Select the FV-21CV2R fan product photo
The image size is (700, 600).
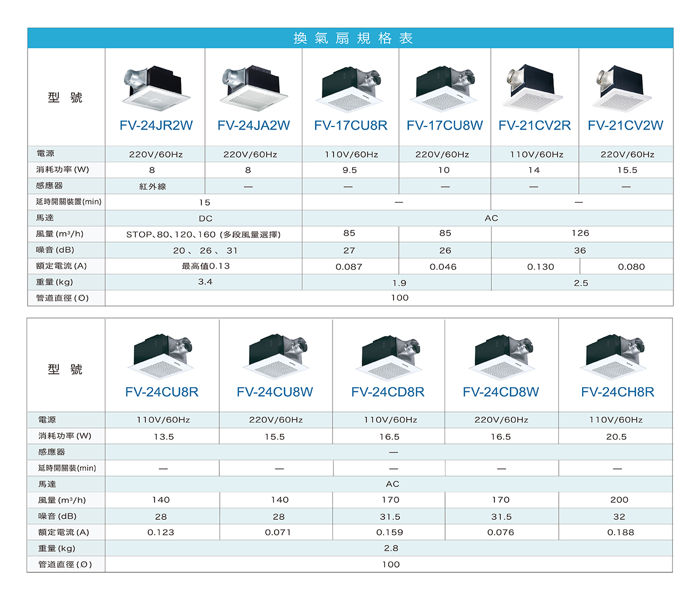pyautogui.click(x=534, y=88)
